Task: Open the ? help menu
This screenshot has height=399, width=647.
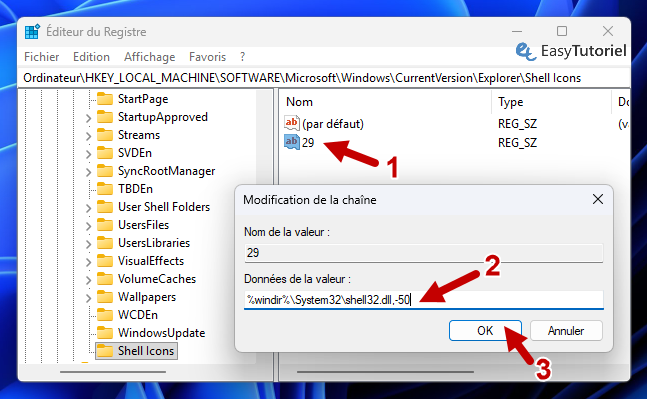Action: tap(242, 57)
